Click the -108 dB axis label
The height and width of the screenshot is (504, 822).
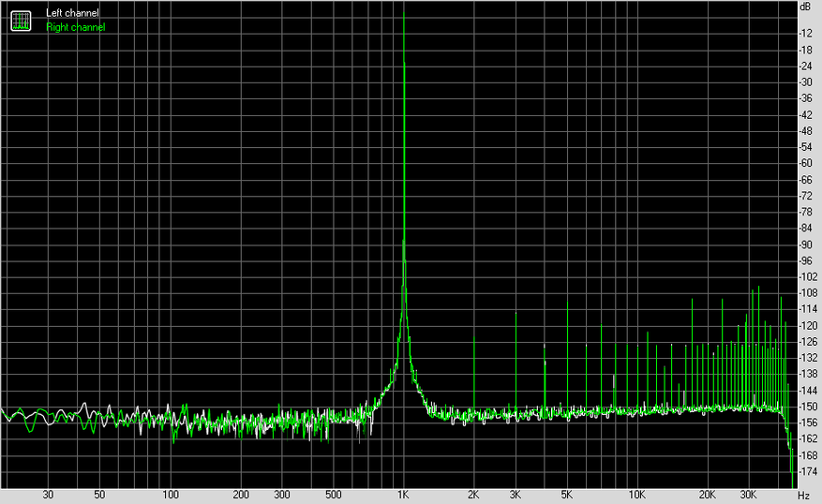tap(807, 293)
